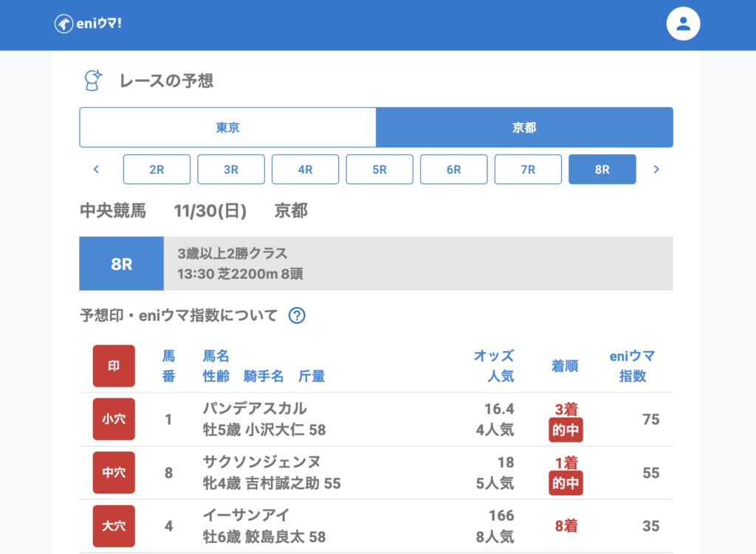Select the active 8R race button
Screen dimensions: 756x554
coord(602,170)
